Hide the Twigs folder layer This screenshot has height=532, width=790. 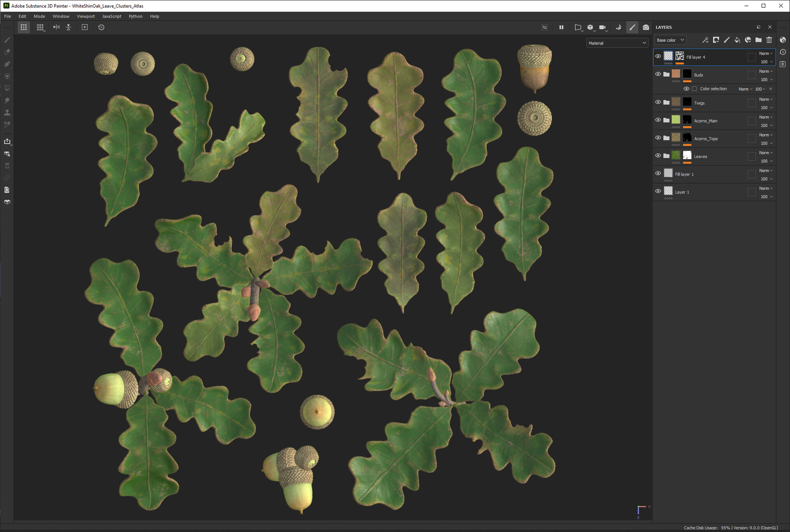point(658,102)
